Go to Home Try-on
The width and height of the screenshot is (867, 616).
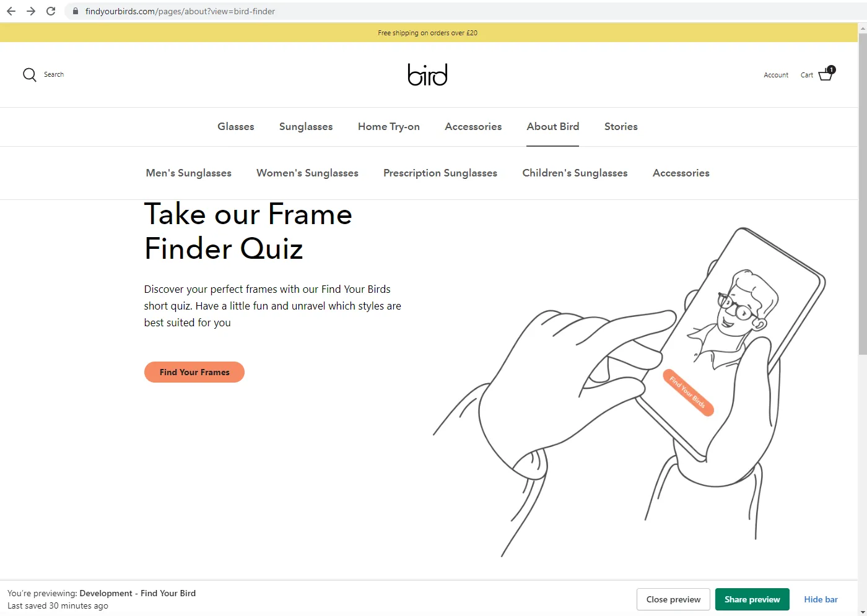coord(389,126)
